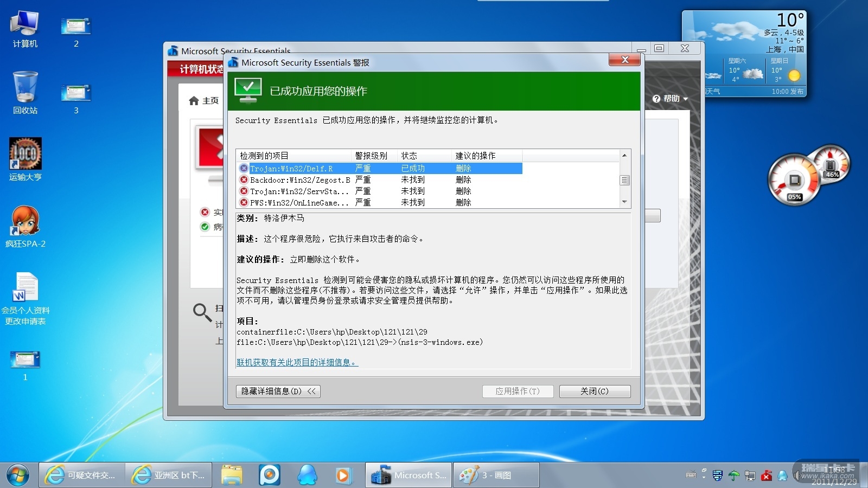Click the taskbar date 2011/12/29
Screen dimensions: 868x488
click(834, 481)
